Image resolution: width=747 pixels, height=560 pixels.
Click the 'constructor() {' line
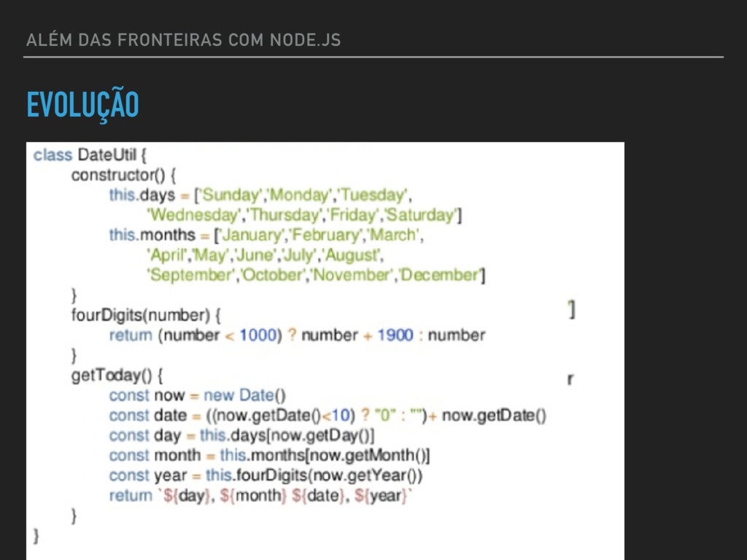pyautogui.click(x=124, y=175)
